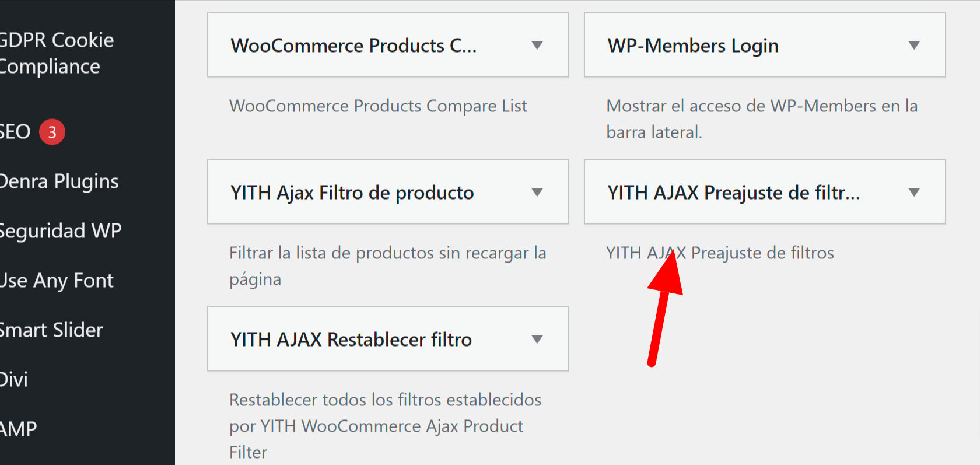
Task: Select YITH AJAX Preajuste de filtr... title
Action: (733, 193)
